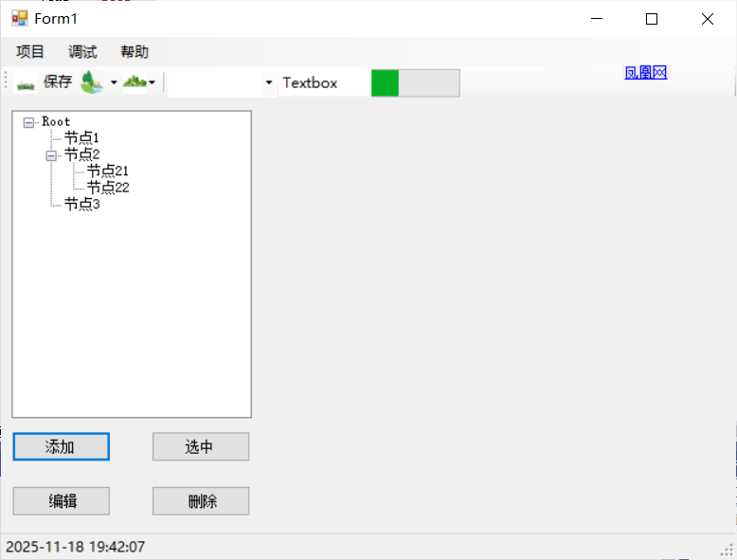Click inside the toolbar combo box field
Screen dimensions: 737x560
[215, 83]
